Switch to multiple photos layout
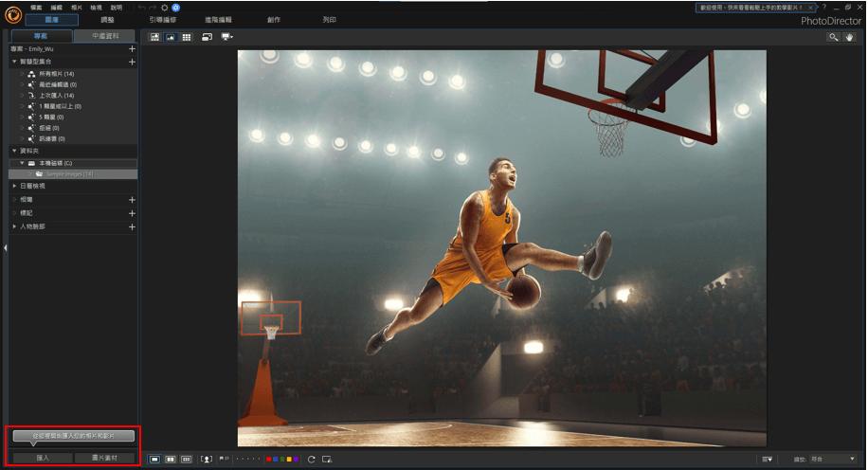Screen dimensions: 868x470 [187, 459]
